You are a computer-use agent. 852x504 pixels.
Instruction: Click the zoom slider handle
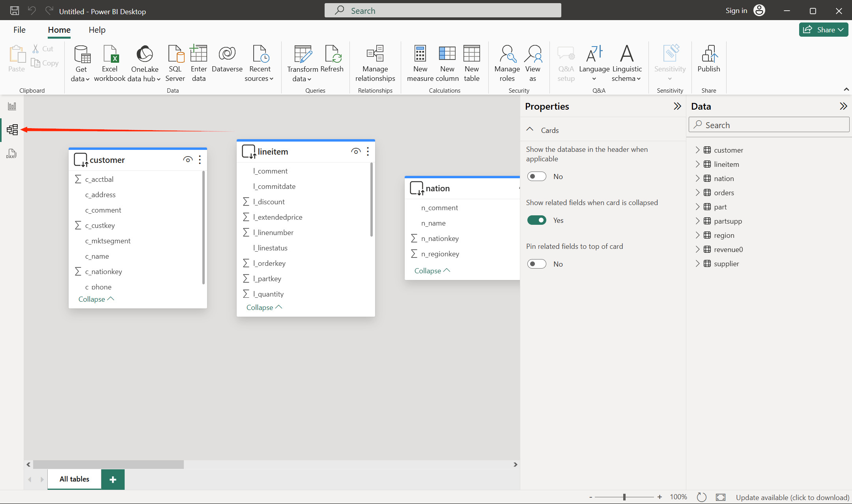point(624,497)
